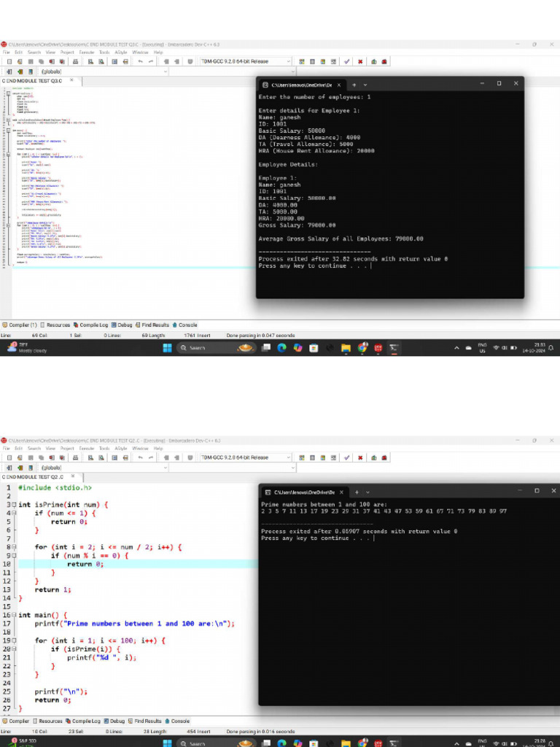Click New file icon in Q2.C window toolbar
560x747 pixels.
(9, 457)
